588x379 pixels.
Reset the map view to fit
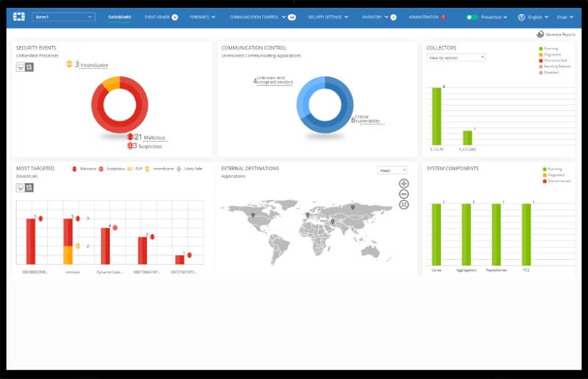click(404, 204)
